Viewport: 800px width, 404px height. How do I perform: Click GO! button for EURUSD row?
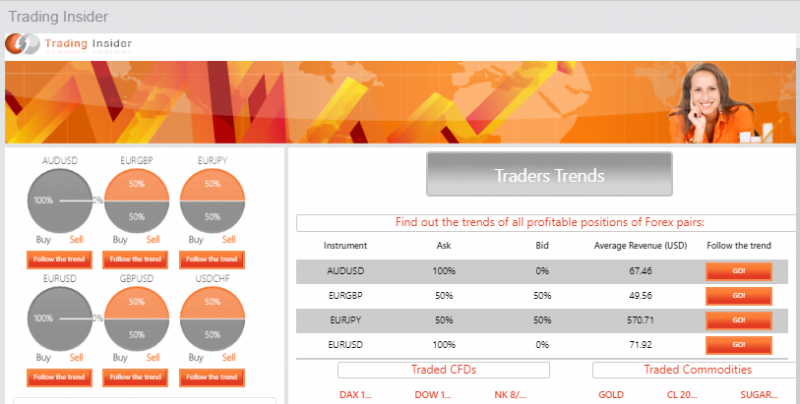click(x=739, y=345)
